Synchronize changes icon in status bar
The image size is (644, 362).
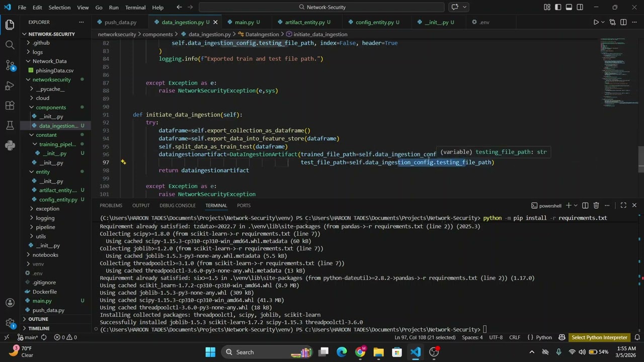point(44,337)
